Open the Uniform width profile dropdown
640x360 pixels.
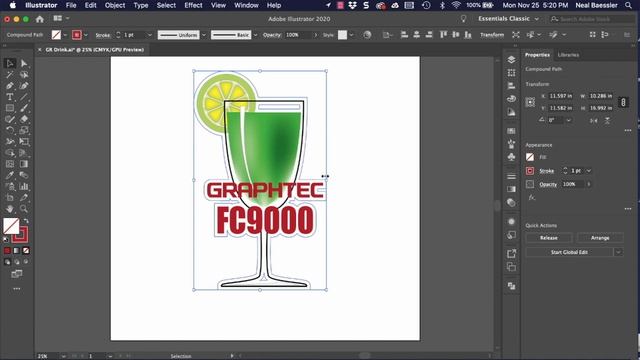(204, 35)
